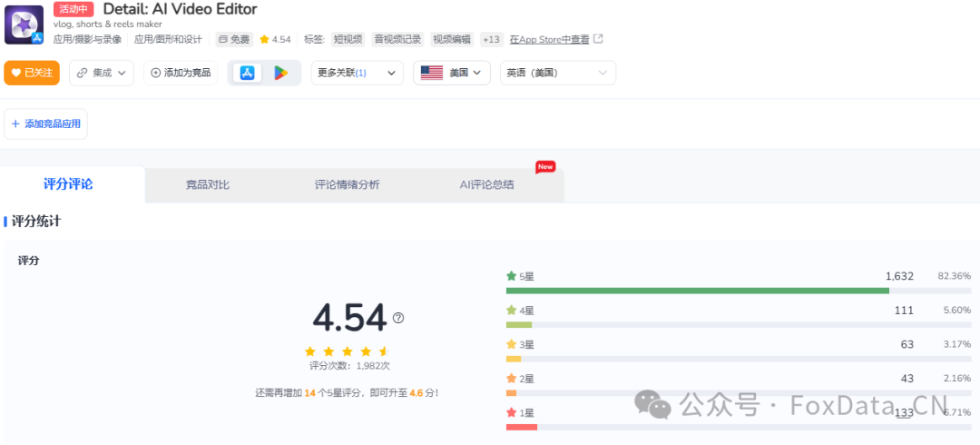Switch to the Google Play platform icon
This screenshot has width=980, height=445.
point(280,73)
